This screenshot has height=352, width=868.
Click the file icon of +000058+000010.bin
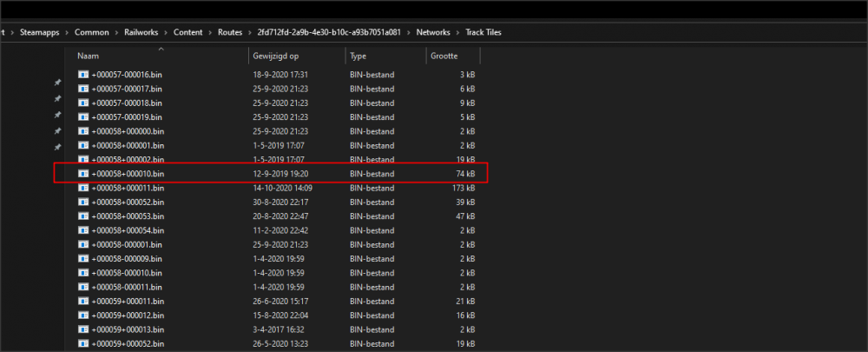[83, 174]
